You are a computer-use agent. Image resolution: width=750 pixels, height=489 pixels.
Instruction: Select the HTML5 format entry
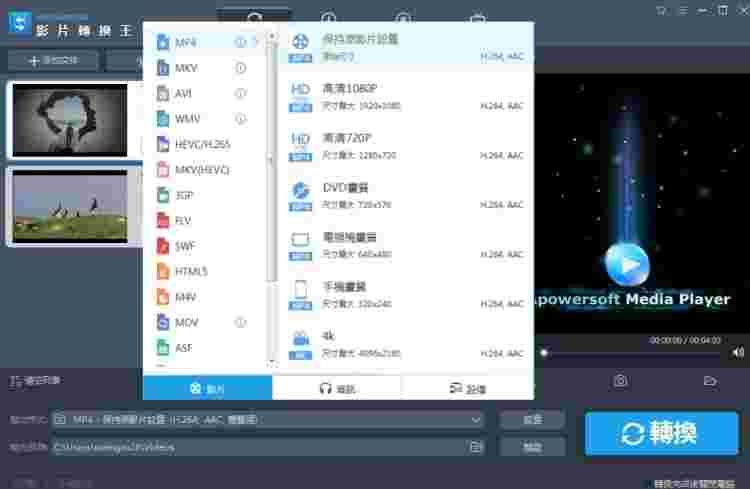[x=207, y=271]
